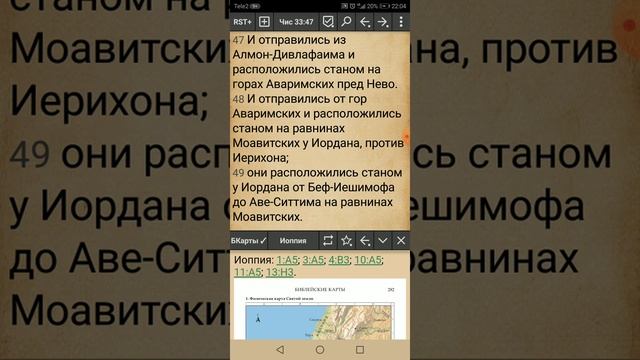Tap the alarm icon in status bar
Image resolution: width=640 pixels, height=360 pixels.
coord(352,6)
